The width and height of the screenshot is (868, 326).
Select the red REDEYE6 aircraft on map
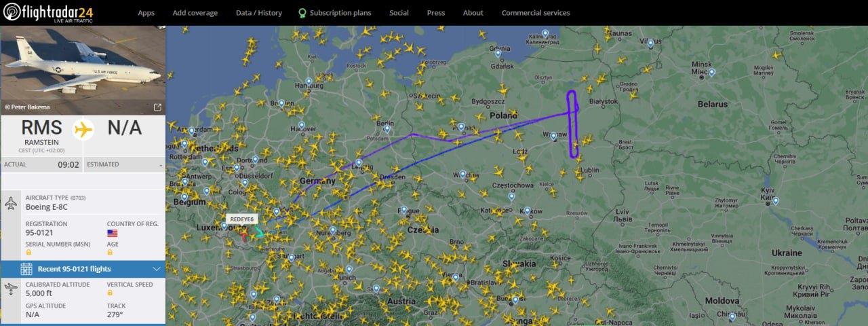coord(244,236)
